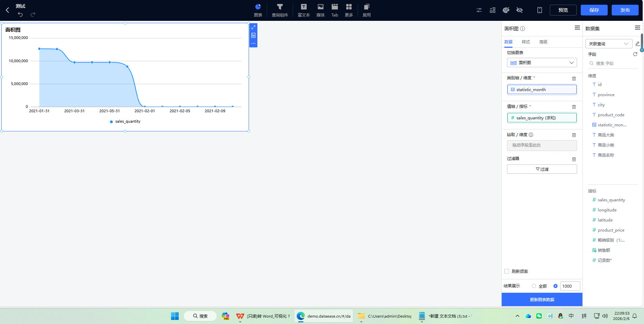The width and height of the screenshot is (644, 324).
Task: Switch to the WPS Word_可视化 window
Action: click(263, 316)
